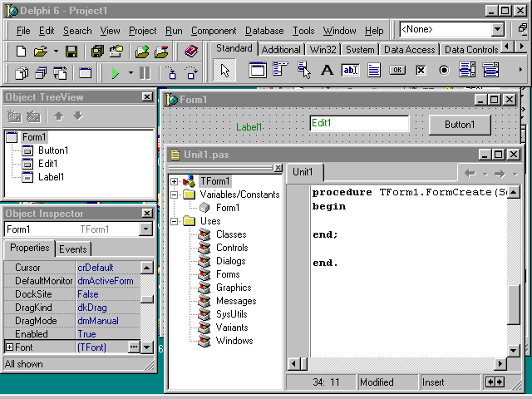Select the ListBox palette component
This screenshot has width=532, height=399.
coord(467,70)
